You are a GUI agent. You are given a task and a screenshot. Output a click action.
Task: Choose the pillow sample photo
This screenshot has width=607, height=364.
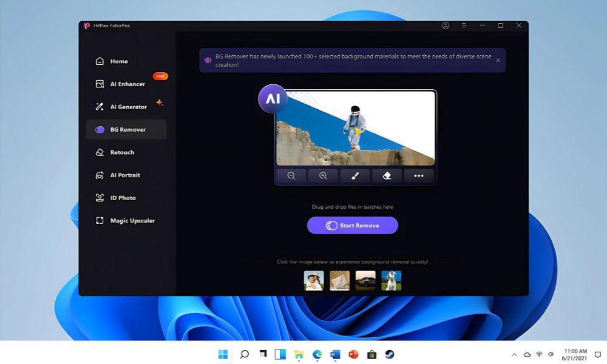(339, 280)
